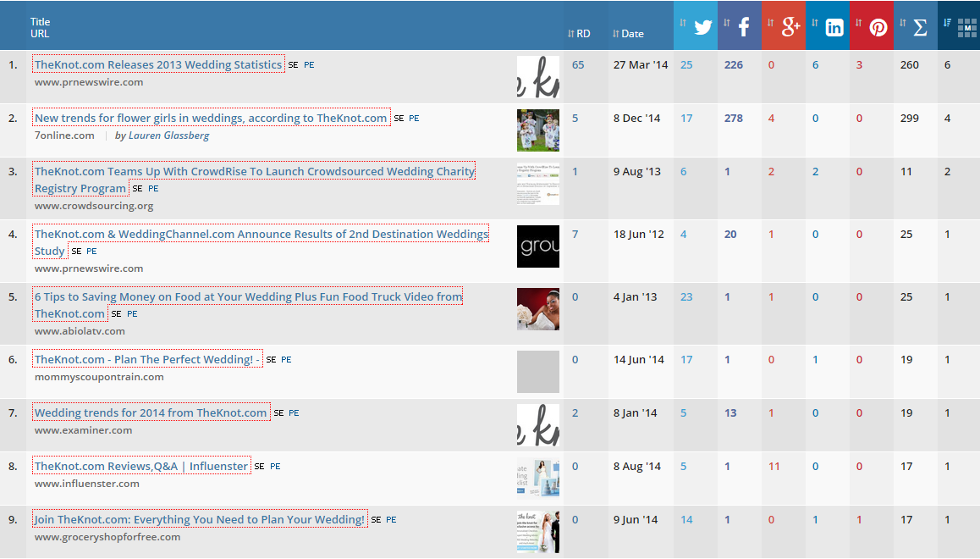Open 'TheKnot.com Releases 2013 Wedding Statistics' article

tap(158, 64)
